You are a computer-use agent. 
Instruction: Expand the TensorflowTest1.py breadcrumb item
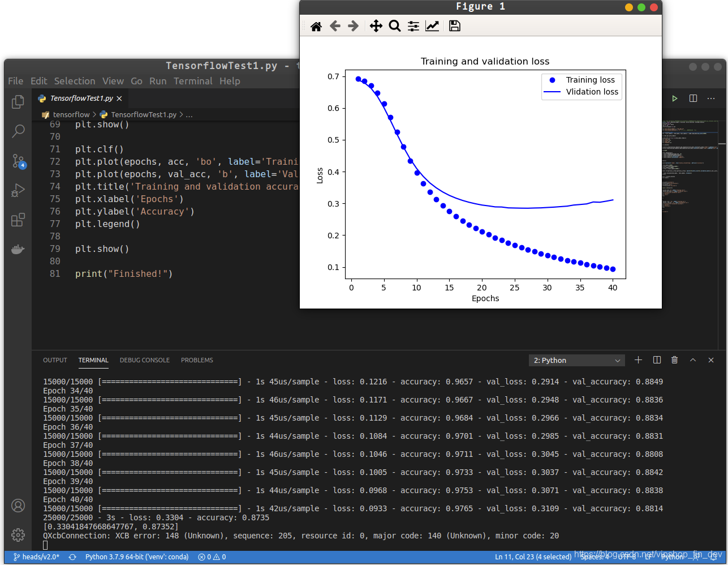pyautogui.click(x=144, y=114)
